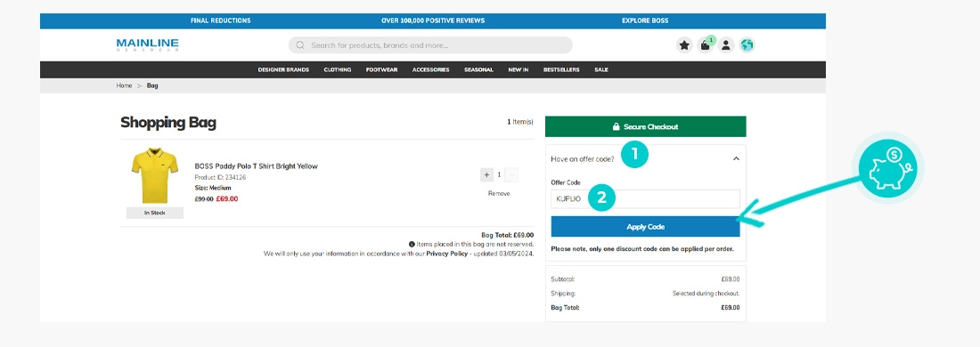This screenshot has height=347, width=980.
Task: Click the Mainline Menswear logo
Action: [148, 44]
